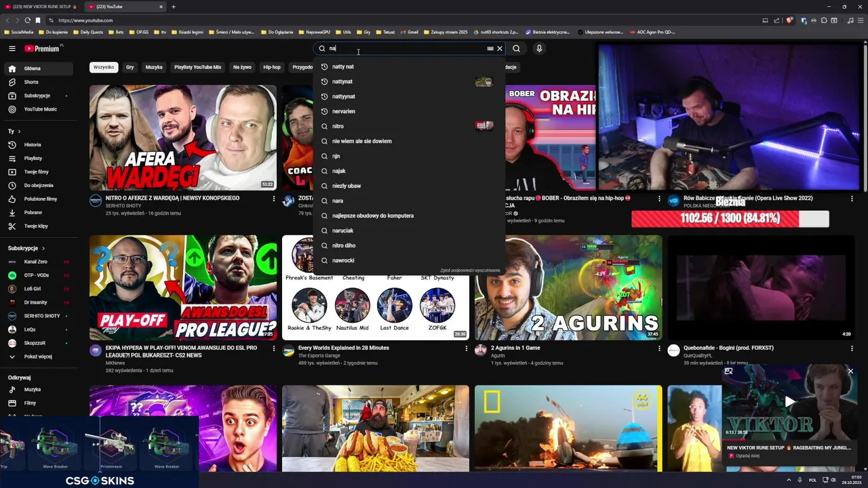Open the Gmail bookmark
Image resolution: width=868 pixels, height=488 pixels.
coord(409,32)
